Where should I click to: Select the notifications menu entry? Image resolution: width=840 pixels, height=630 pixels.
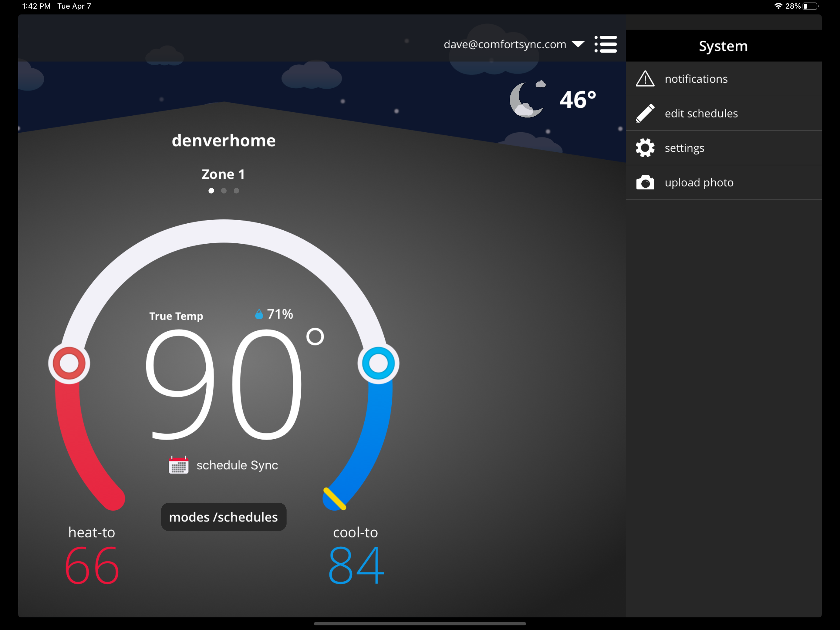coord(723,79)
